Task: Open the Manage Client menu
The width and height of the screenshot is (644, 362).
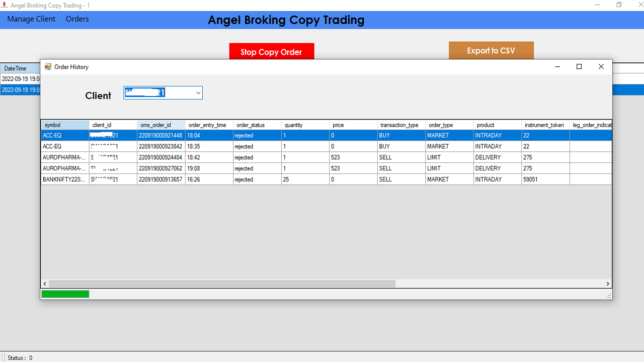Action: [31, 19]
